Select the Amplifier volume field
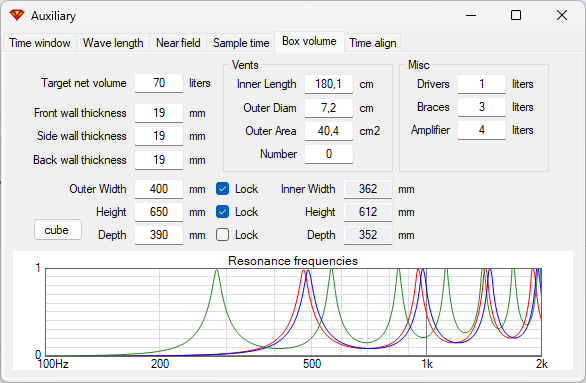Viewport: 586px width, 383px height. [482, 130]
